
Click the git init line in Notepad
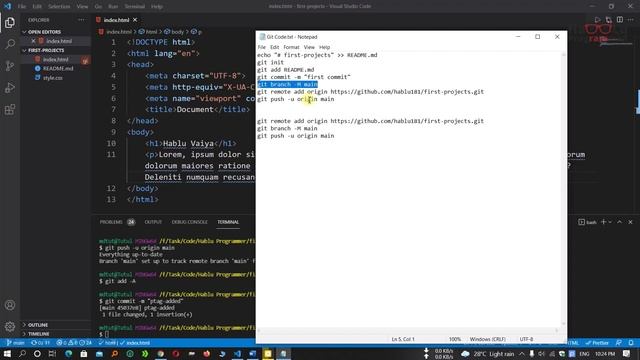[x=270, y=62]
